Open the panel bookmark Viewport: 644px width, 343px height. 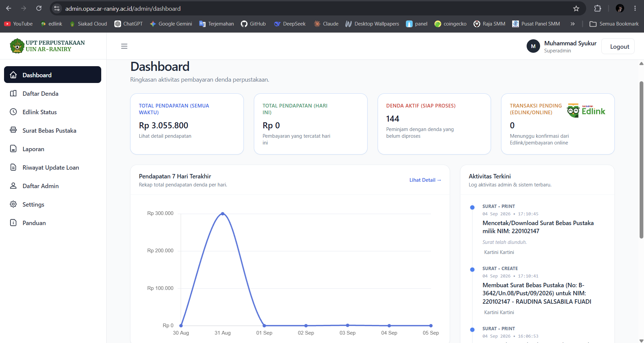pyautogui.click(x=417, y=24)
